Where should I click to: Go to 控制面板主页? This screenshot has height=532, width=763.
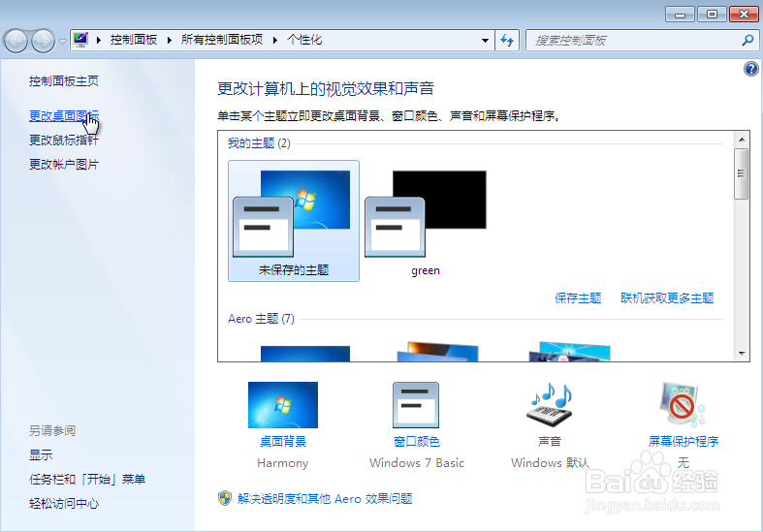(64, 81)
